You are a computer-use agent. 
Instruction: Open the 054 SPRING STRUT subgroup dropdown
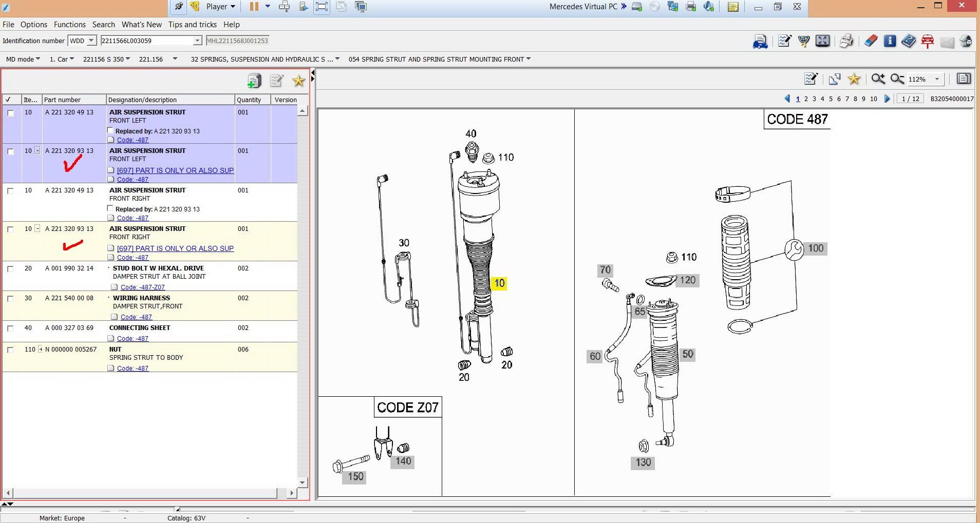click(x=440, y=59)
